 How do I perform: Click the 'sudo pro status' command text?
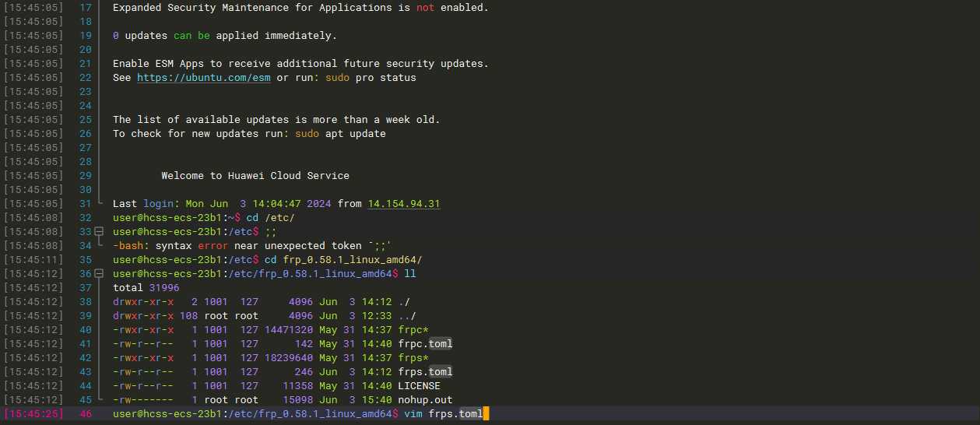(371, 78)
